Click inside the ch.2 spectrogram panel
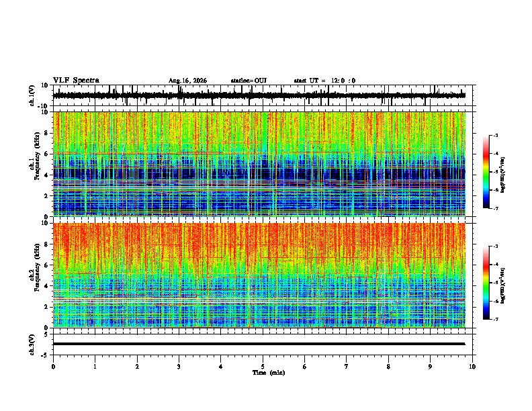This screenshot has height=411, width=532. [x=259, y=275]
